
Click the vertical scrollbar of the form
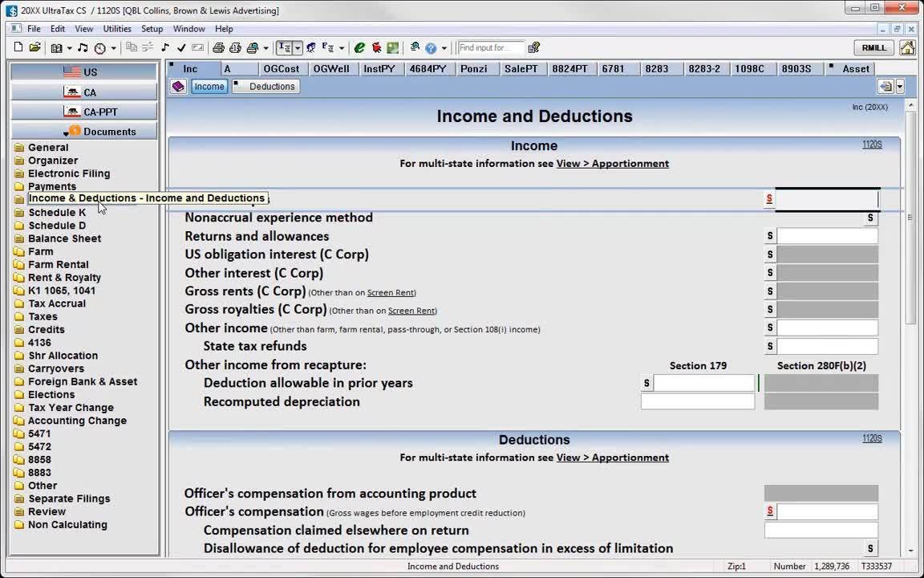pos(910,321)
